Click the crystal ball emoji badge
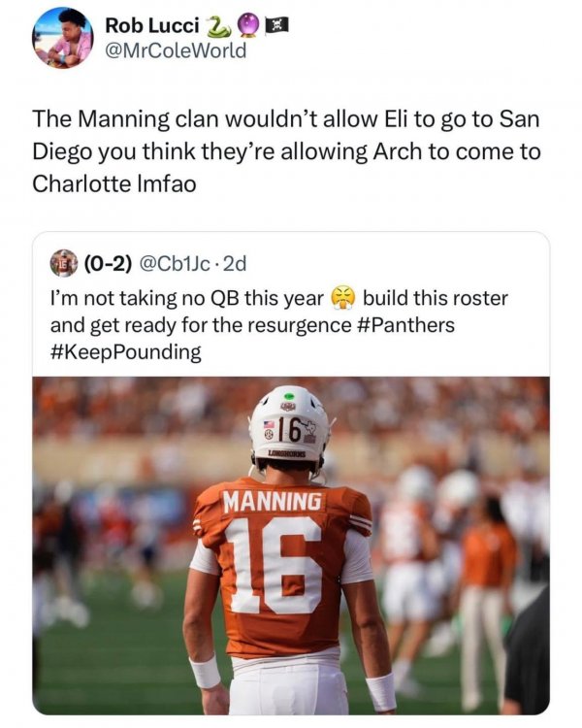This screenshot has width=582, height=728. point(247,24)
